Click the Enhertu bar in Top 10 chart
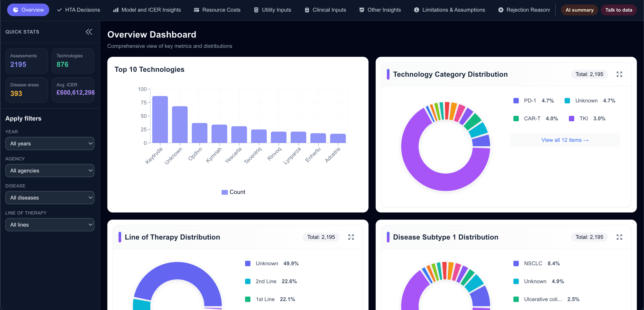This screenshot has width=644, height=310. [x=318, y=138]
